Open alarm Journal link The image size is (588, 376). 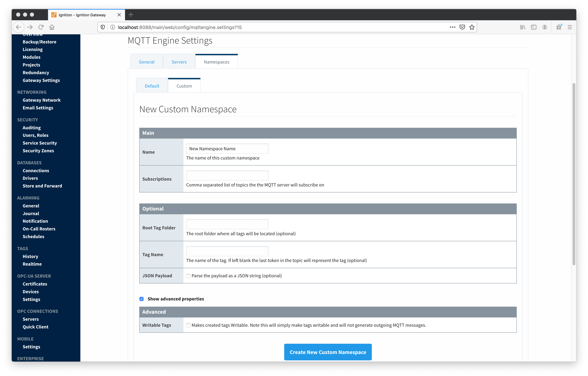(31, 213)
